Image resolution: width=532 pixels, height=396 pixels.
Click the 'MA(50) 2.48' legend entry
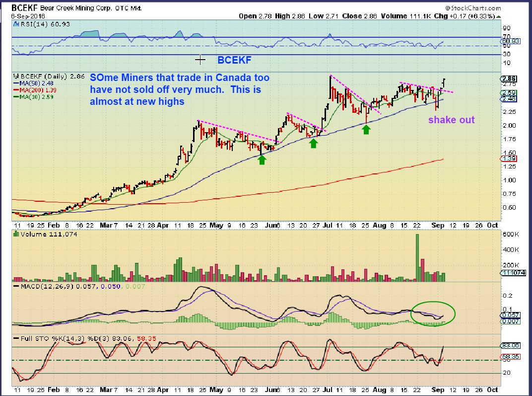point(33,83)
